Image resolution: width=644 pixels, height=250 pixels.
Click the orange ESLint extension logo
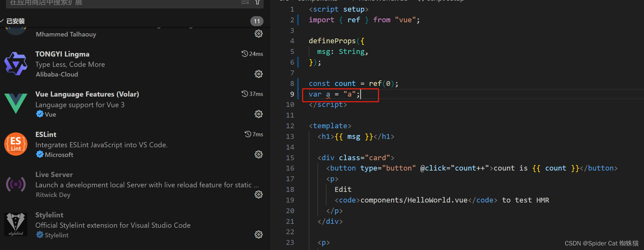pyautogui.click(x=16, y=144)
